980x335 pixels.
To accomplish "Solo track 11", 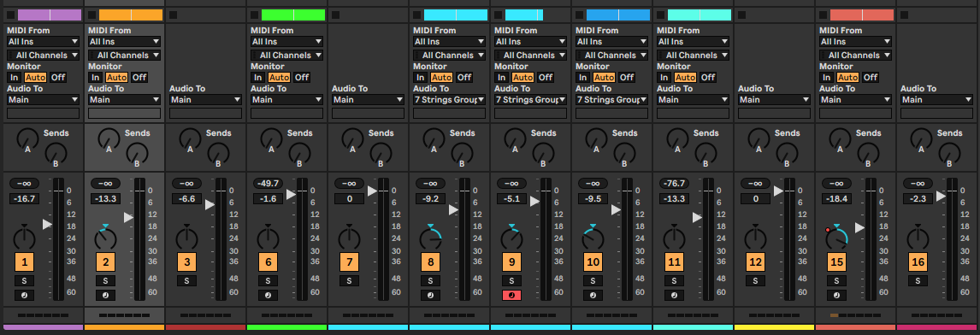I will coord(674,280).
